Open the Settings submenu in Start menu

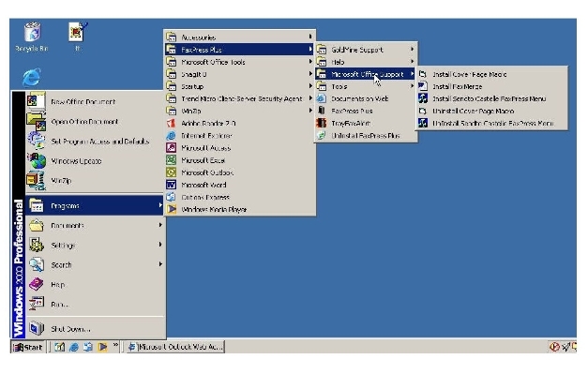(x=96, y=245)
